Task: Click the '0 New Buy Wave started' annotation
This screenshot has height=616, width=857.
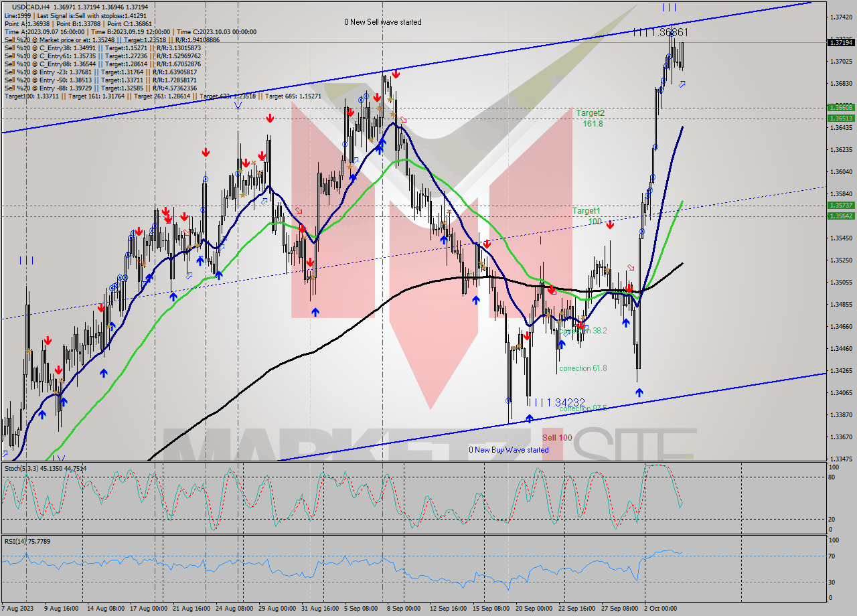Action: (508, 450)
